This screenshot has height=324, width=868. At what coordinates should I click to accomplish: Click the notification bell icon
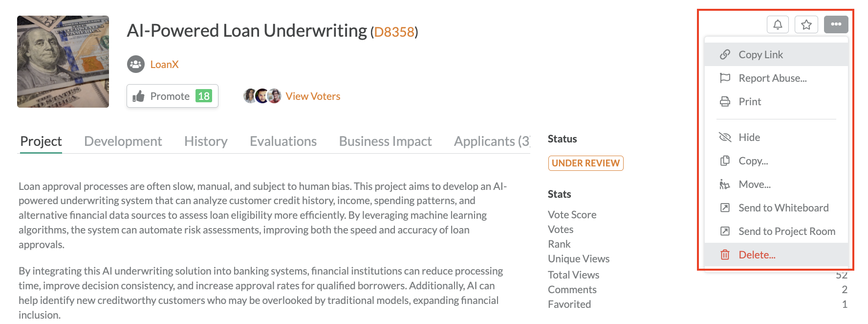click(778, 24)
